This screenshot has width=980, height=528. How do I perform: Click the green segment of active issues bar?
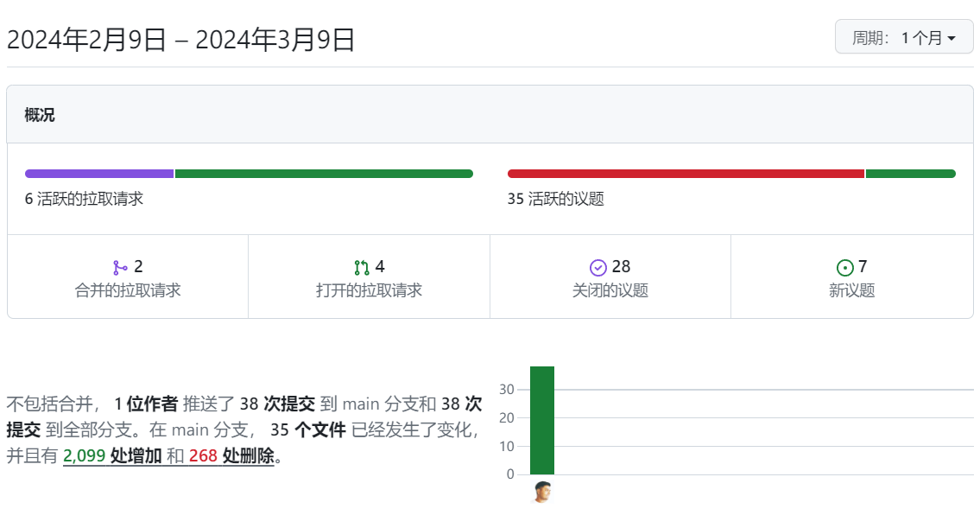[x=911, y=173]
